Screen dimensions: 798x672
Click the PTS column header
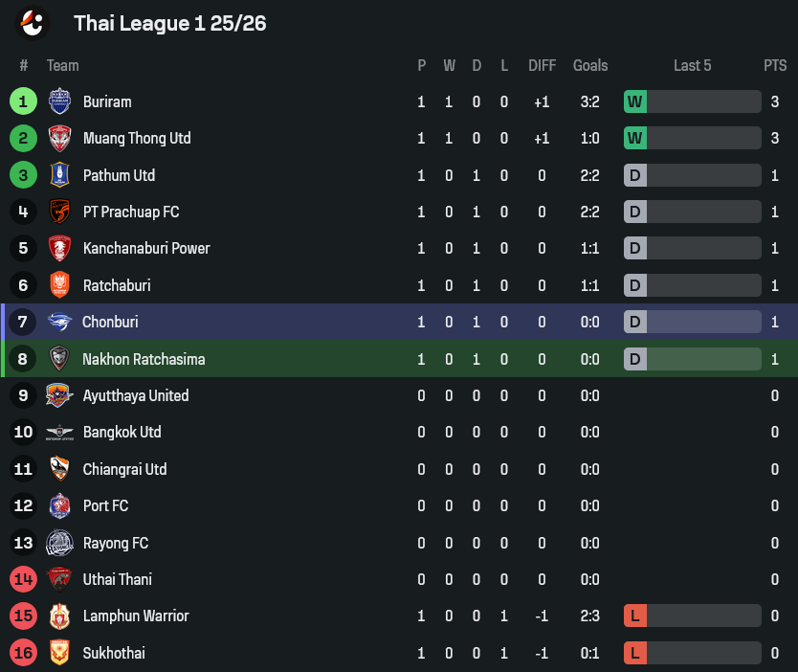point(775,66)
